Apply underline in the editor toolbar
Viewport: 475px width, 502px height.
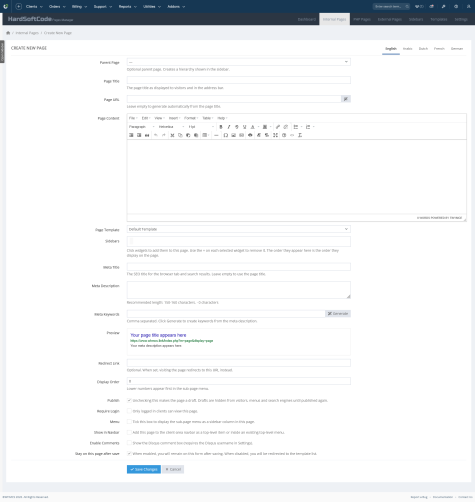[x=245, y=127]
